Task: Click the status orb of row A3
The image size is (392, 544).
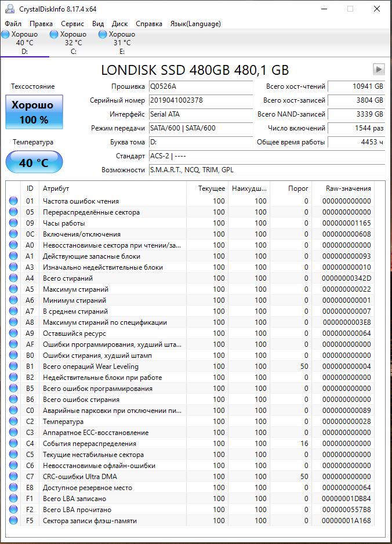Action: 13,267
